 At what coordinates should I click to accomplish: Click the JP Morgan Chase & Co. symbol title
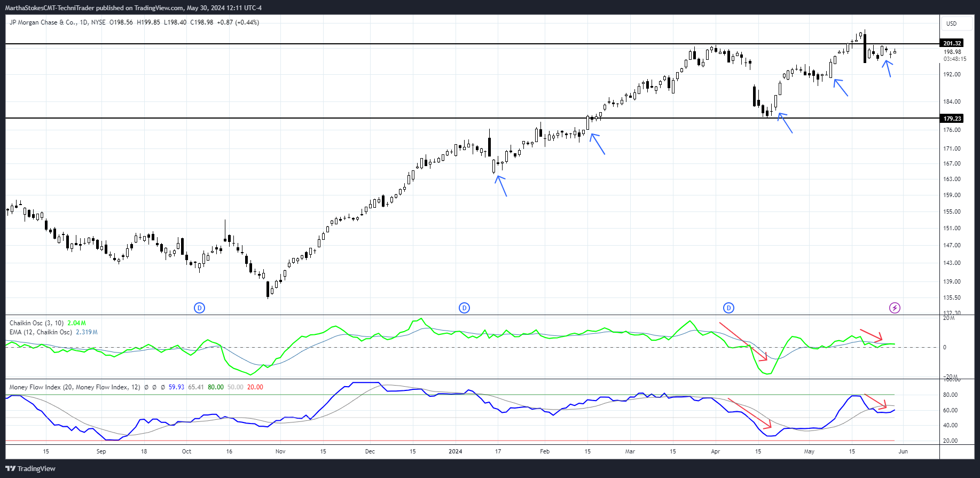click(43, 22)
